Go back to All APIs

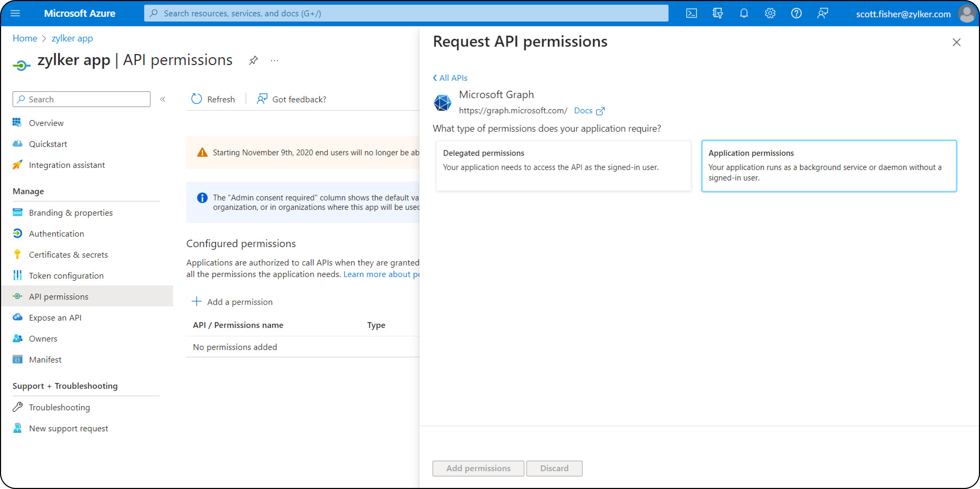pyautogui.click(x=450, y=78)
